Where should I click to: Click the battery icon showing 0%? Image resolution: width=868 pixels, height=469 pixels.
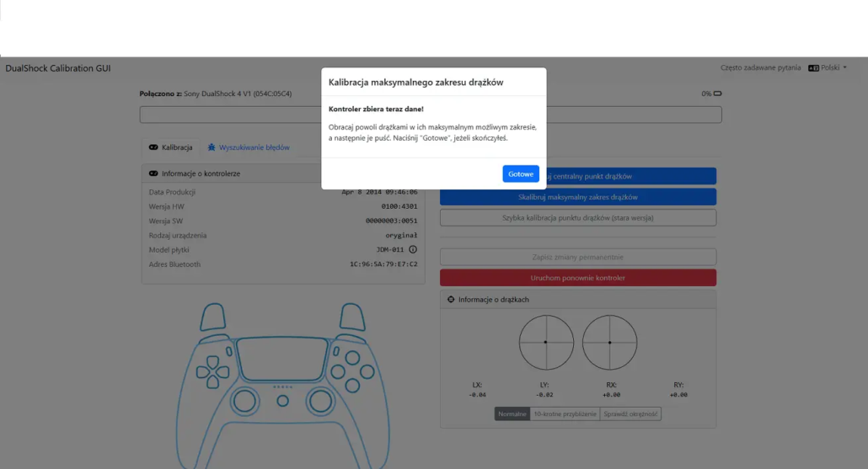tap(718, 93)
